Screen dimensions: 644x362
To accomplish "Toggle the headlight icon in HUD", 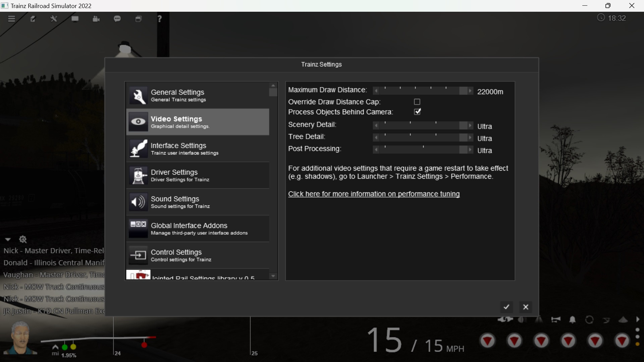I will point(522,320).
